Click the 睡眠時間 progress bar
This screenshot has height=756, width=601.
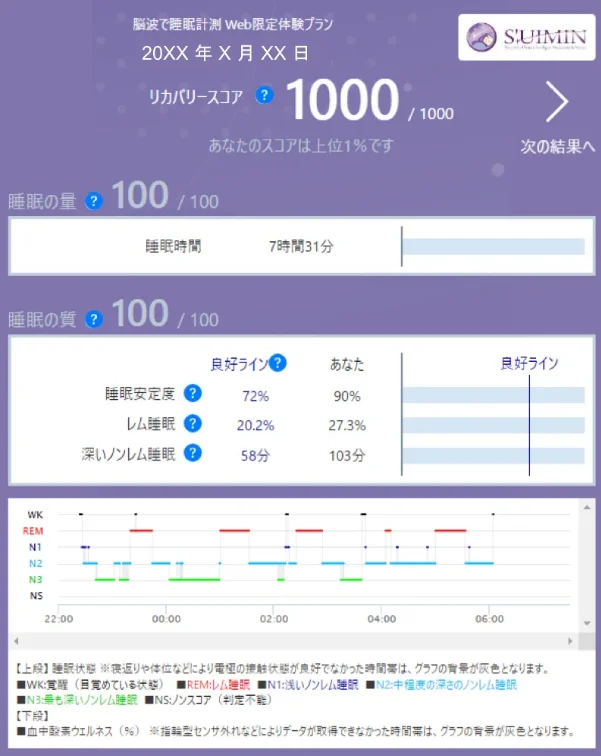[494, 246]
